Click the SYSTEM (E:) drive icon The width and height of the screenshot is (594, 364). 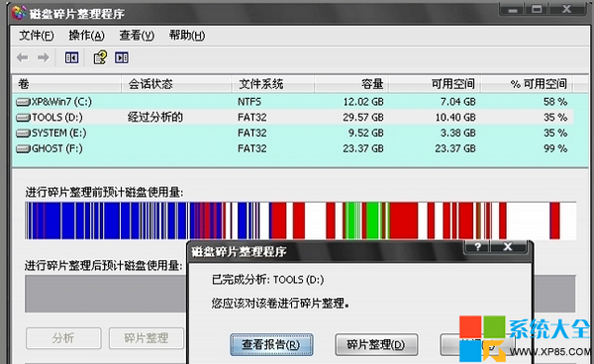click(x=23, y=134)
